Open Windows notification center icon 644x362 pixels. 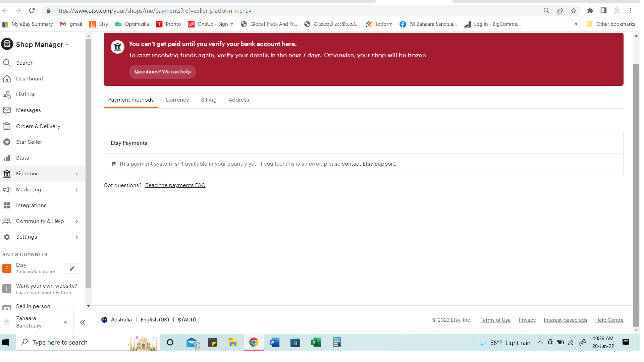tap(626, 342)
